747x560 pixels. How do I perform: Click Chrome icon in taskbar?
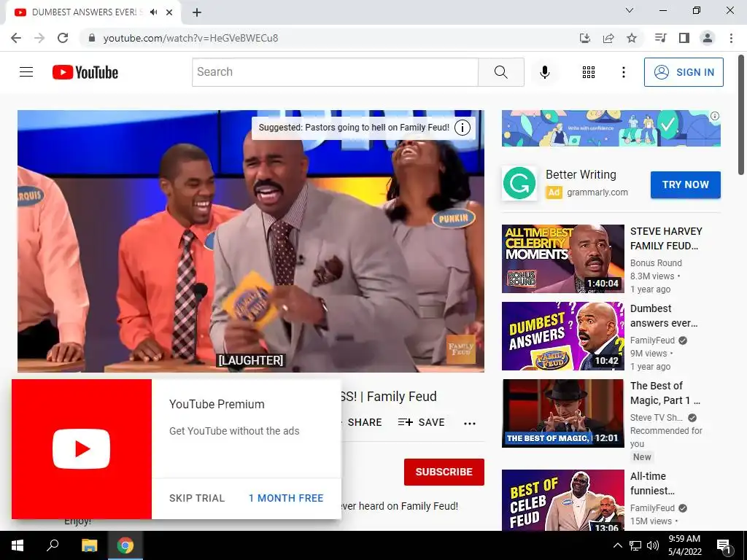pyautogui.click(x=125, y=545)
